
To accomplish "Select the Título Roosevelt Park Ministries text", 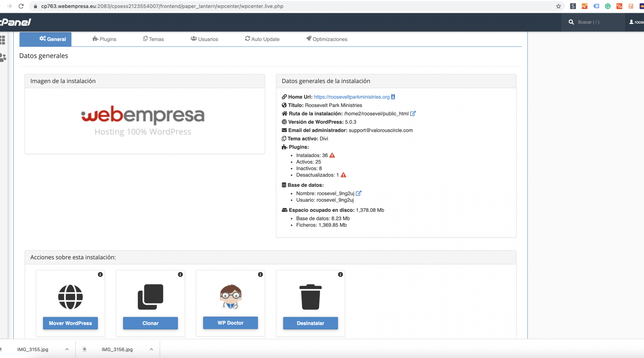I will [325, 105].
